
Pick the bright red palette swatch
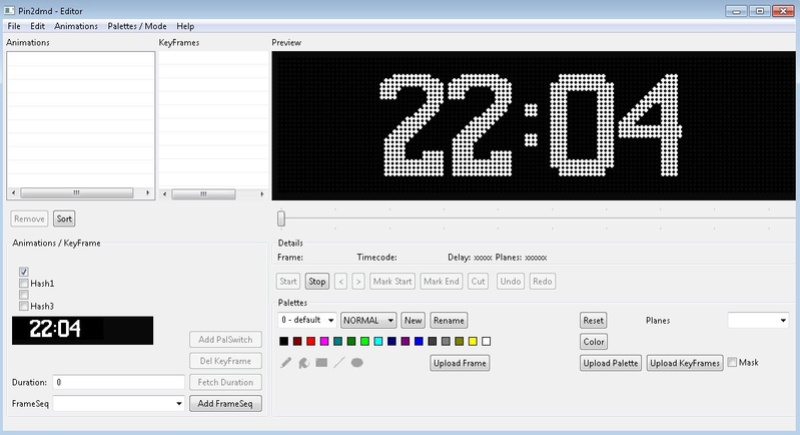[x=311, y=341]
